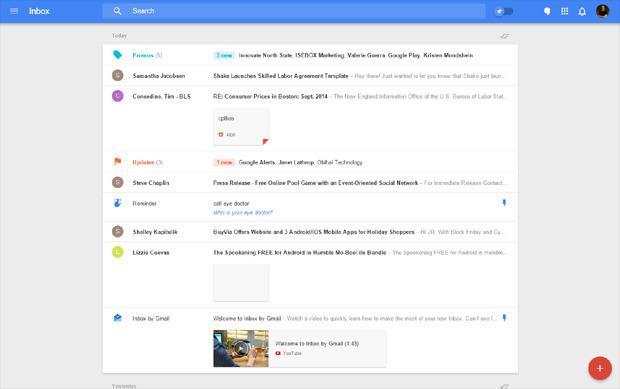
Task: Open the hamburger main menu
Action: [x=14, y=11]
